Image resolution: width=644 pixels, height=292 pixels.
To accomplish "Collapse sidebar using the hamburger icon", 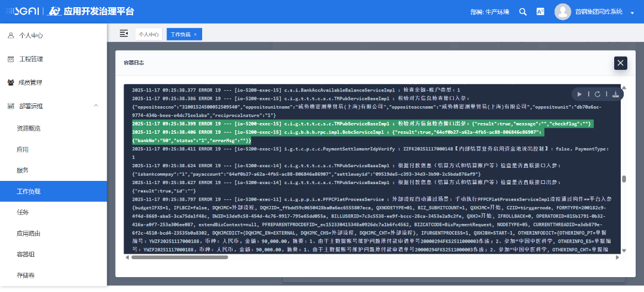I will 123,33.
